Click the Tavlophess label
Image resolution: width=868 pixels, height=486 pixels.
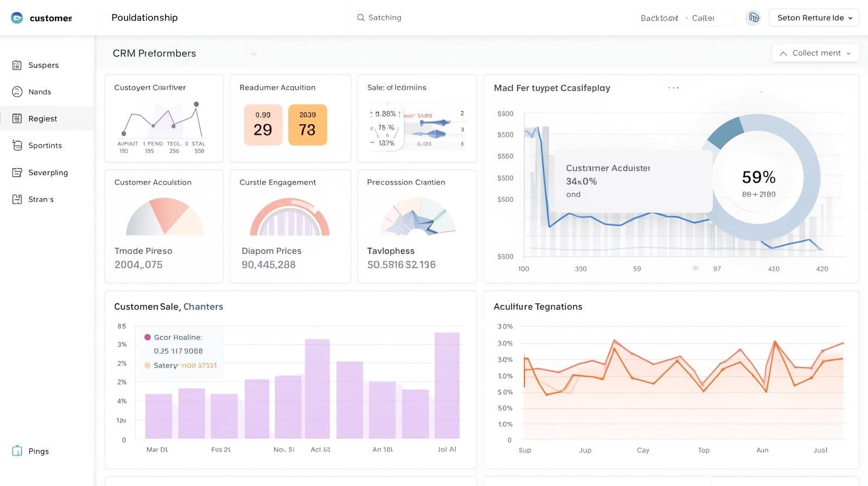(x=391, y=251)
